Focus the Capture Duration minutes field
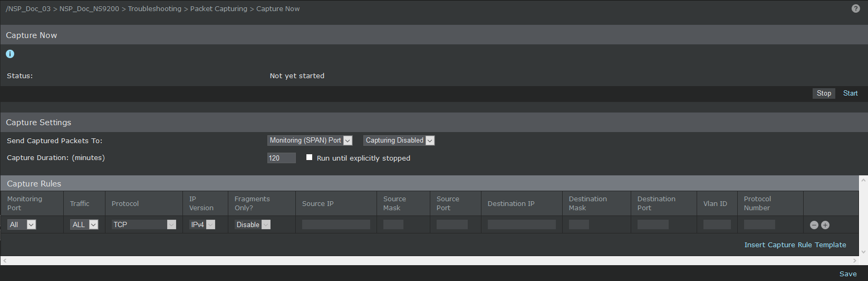The width and height of the screenshot is (868, 281). coord(282,158)
